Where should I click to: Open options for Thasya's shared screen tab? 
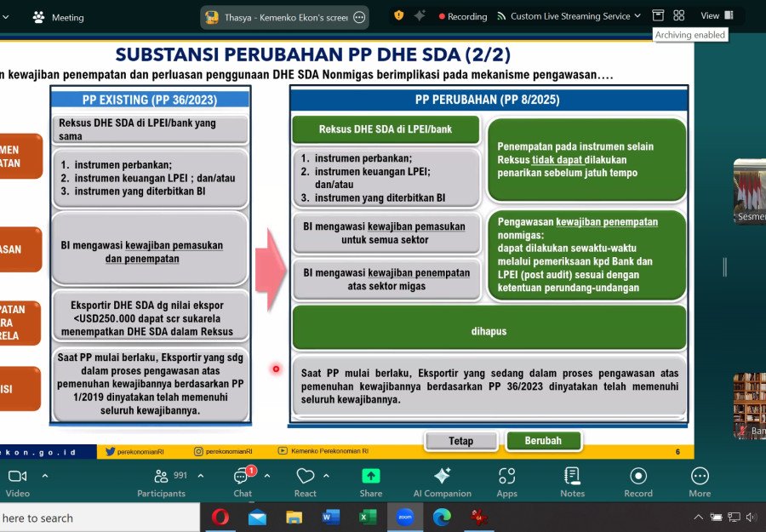(359, 18)
